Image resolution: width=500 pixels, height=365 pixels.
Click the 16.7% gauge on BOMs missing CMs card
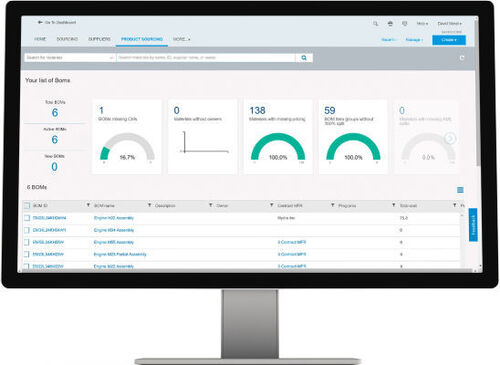click(x=127, y=147)
